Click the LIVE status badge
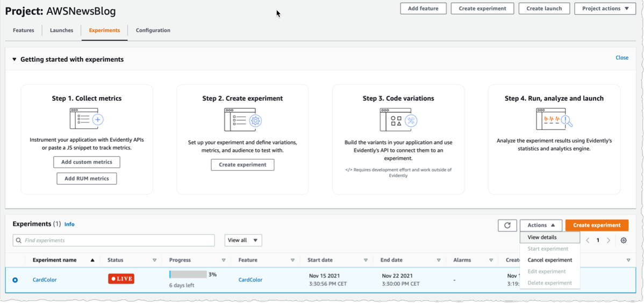The image size is (644, 303). 121,279
